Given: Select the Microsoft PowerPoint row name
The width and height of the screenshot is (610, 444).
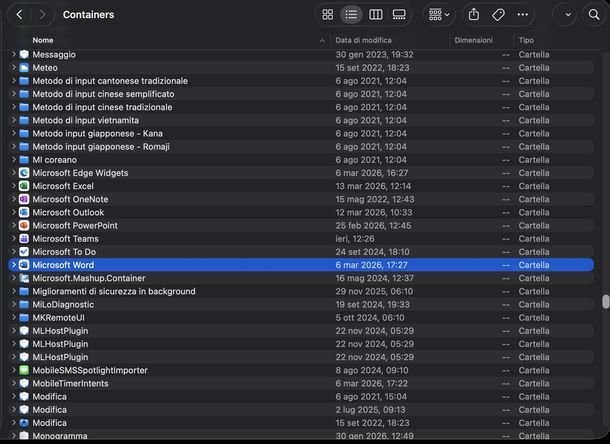Looking at the screenshot, I should tap(75, 225).
